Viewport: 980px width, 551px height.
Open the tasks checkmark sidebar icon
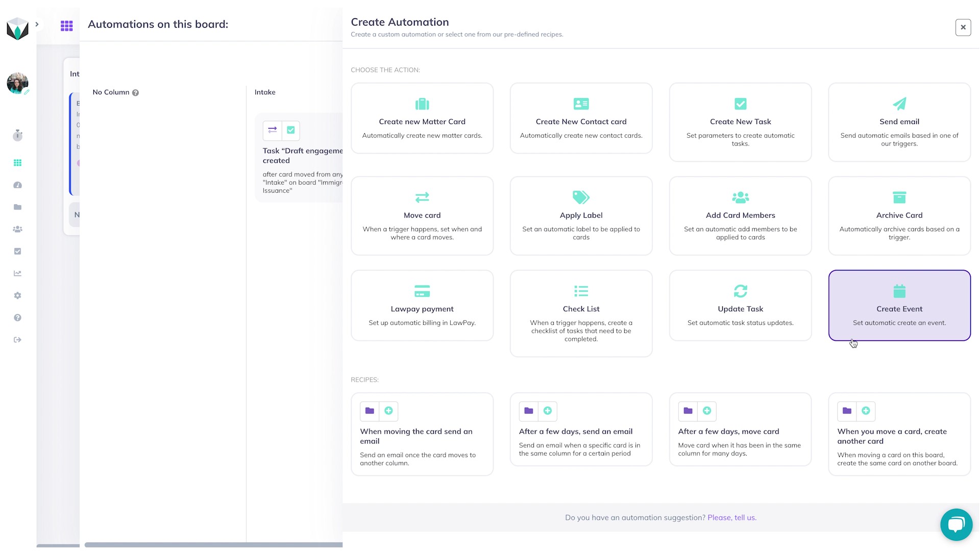coord(17,251)
